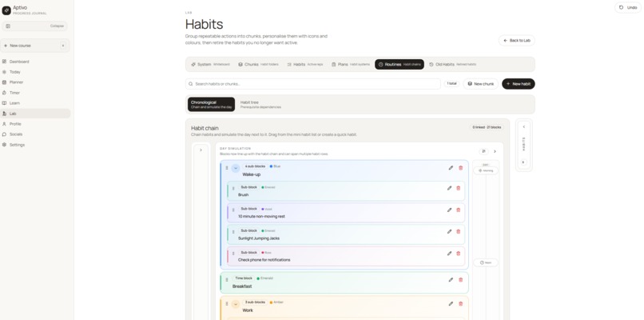Click the drag handle of Work block
The height and width of the screenshot is (320, 644).
point(227,304)
